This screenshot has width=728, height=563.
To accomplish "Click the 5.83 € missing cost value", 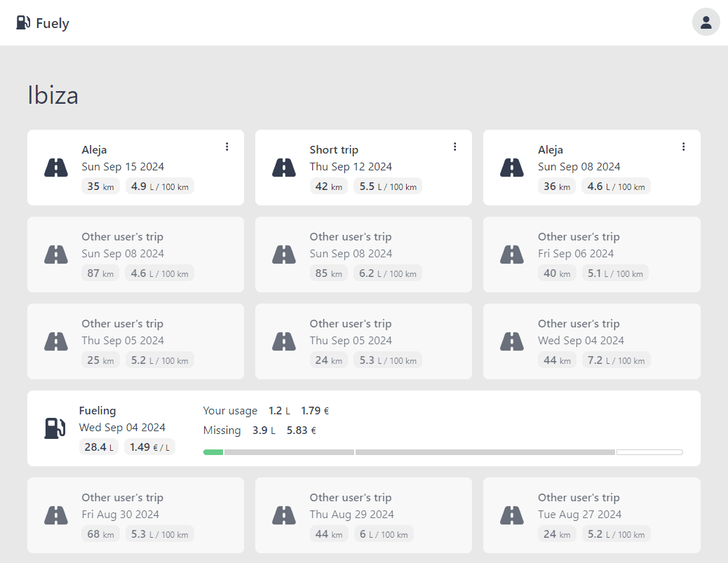I will click(302, 430).
